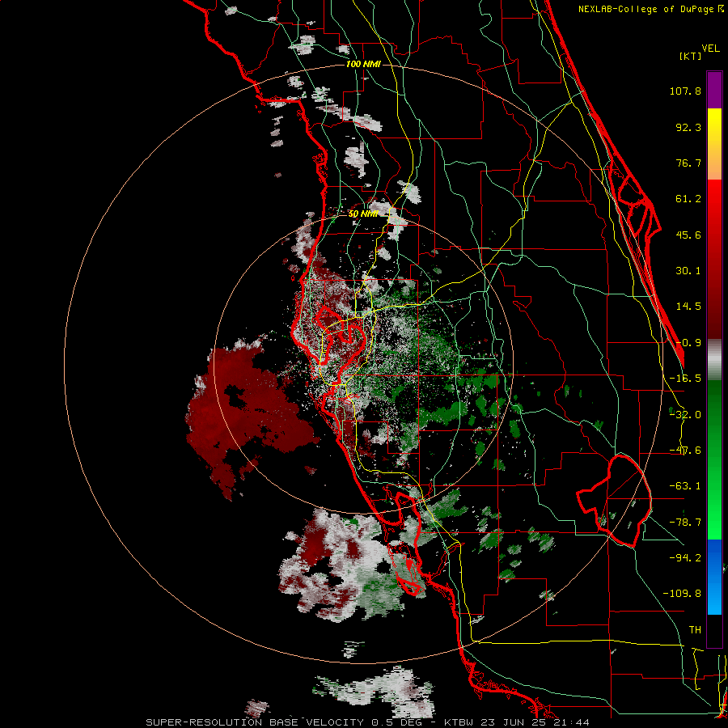Click the -47.6 legend value
728x728 pixels.
pos(685,451)
